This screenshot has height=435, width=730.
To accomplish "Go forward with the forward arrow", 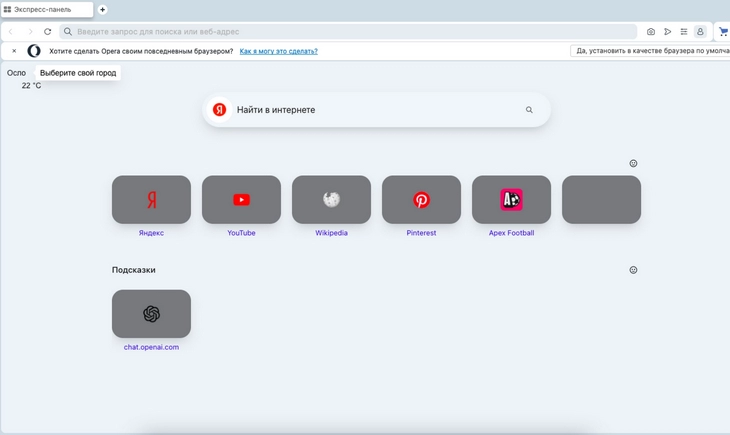I will 30,32.
